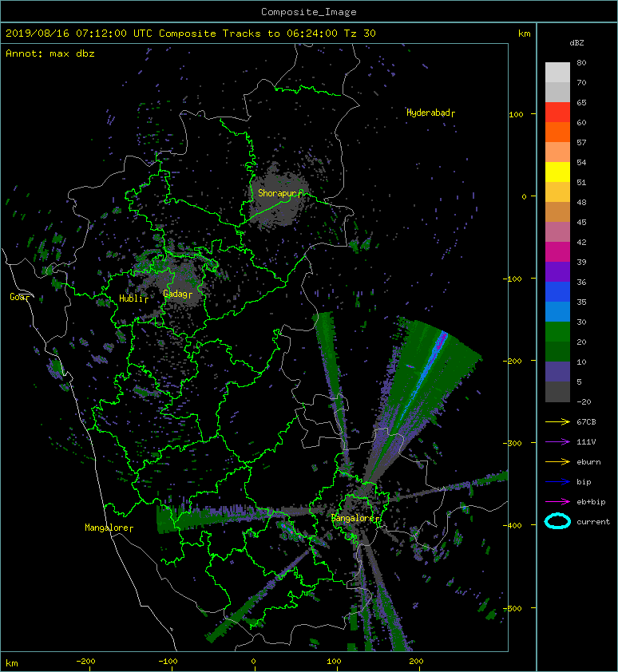Screen dimensions: 618x672
Task: Click the purple 39 dBZ legend swatch
Action: 557,271
